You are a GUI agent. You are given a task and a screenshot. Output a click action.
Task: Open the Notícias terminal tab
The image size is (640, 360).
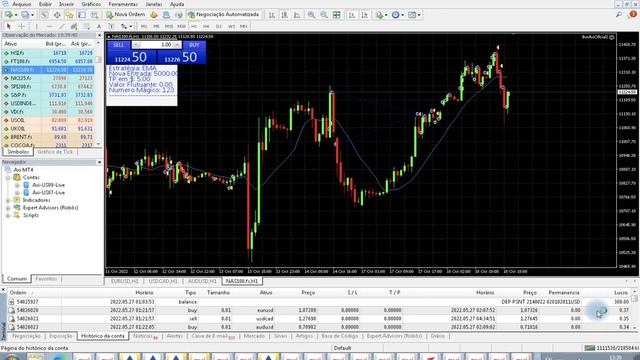(x=145, y=336)
